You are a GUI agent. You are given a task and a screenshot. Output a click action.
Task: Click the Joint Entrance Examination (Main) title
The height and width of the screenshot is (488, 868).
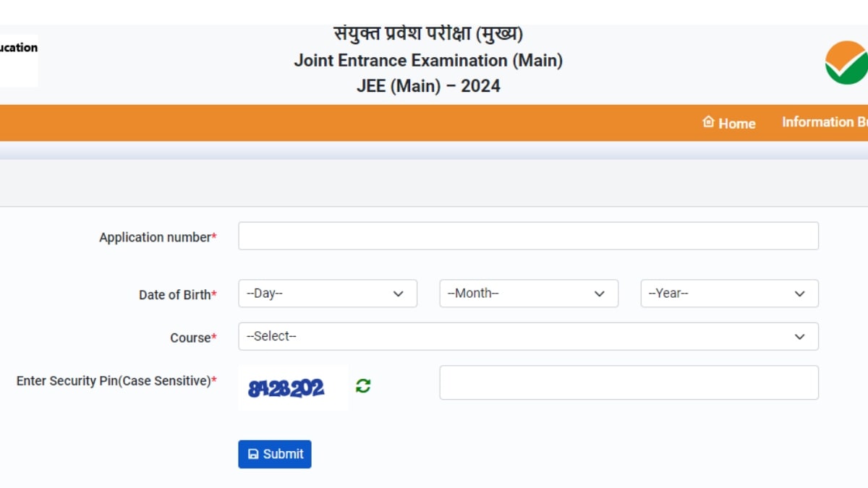(428, 61)
